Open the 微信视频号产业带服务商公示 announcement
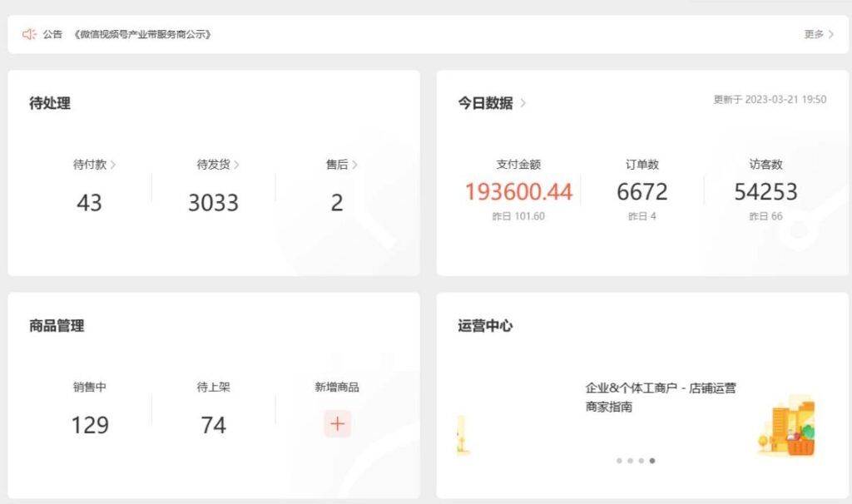The width and height of the screenshot is (852, 504). pyautogui.click(x=142, y=34)
